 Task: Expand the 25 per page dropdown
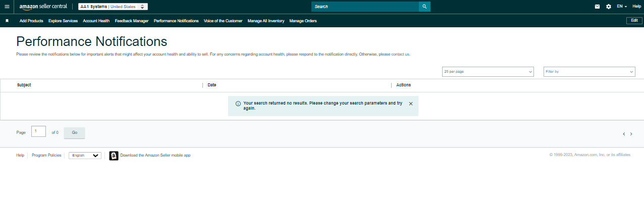pos(488,72)
